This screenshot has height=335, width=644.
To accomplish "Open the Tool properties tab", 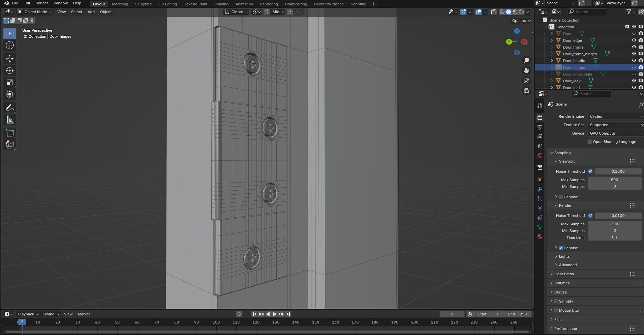I will (540, 106).
